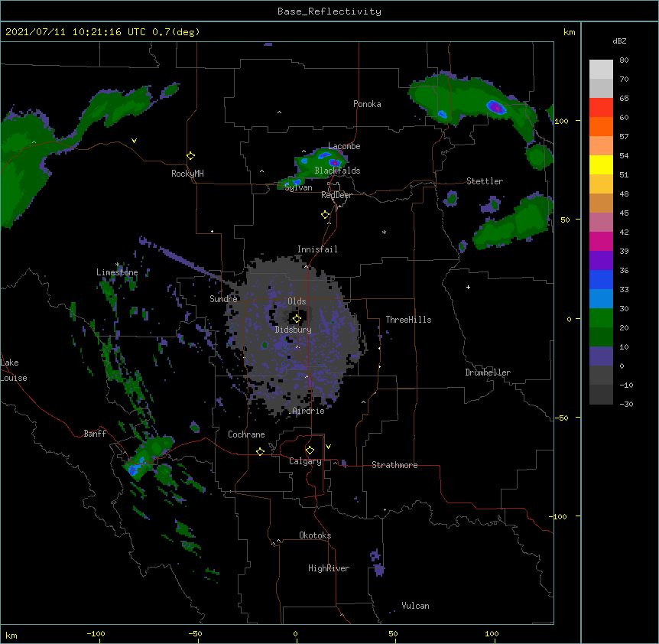
Task: Click the Banff label
Action: pos(95,434)
